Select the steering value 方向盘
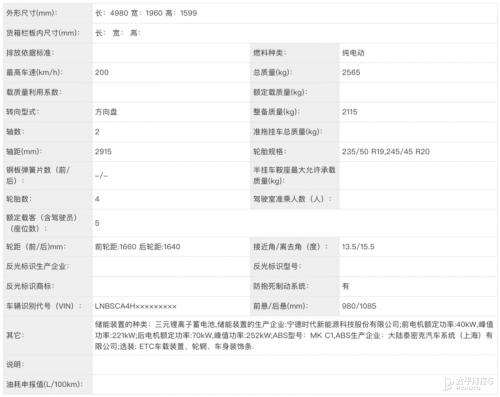This screenshot has width=500, height=397. point(106,112)
